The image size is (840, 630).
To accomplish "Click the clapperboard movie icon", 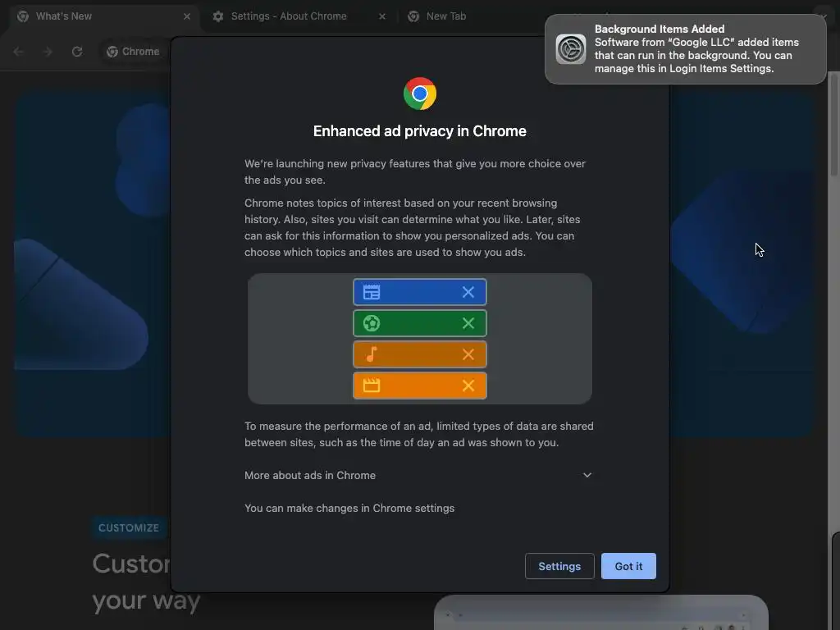I will (x=372, y=386).
